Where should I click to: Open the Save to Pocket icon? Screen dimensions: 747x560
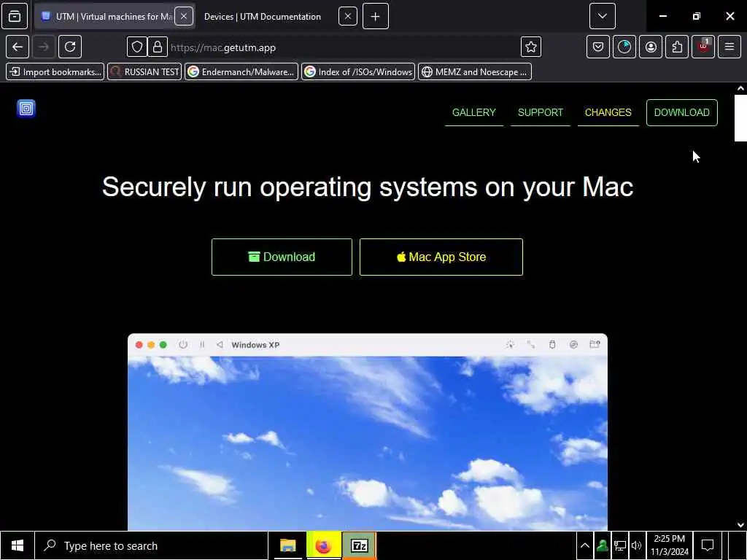tap(598, 47)
